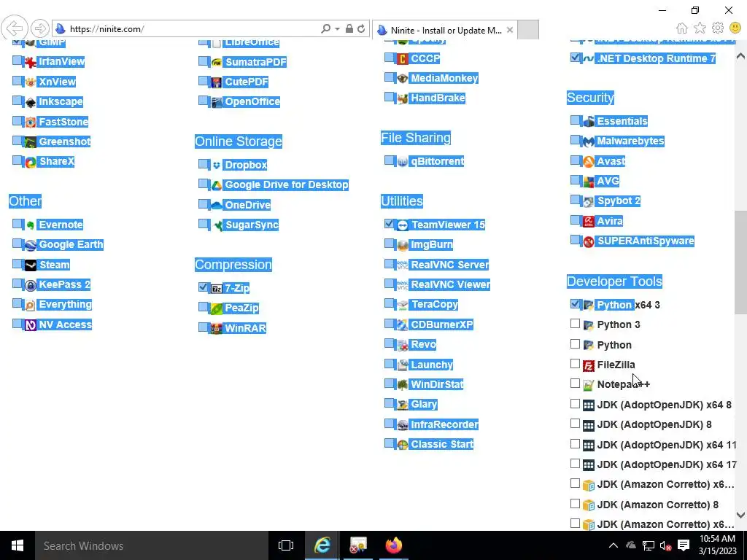This screenshot has height=560, width=747.
Task: Open a new blank browser tab
Action: coord(528,29)
